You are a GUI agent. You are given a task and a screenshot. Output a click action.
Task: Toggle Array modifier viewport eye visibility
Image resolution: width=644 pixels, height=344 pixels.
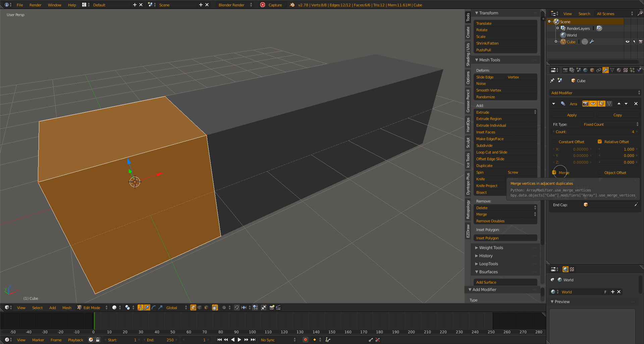[x=593, y=104]
